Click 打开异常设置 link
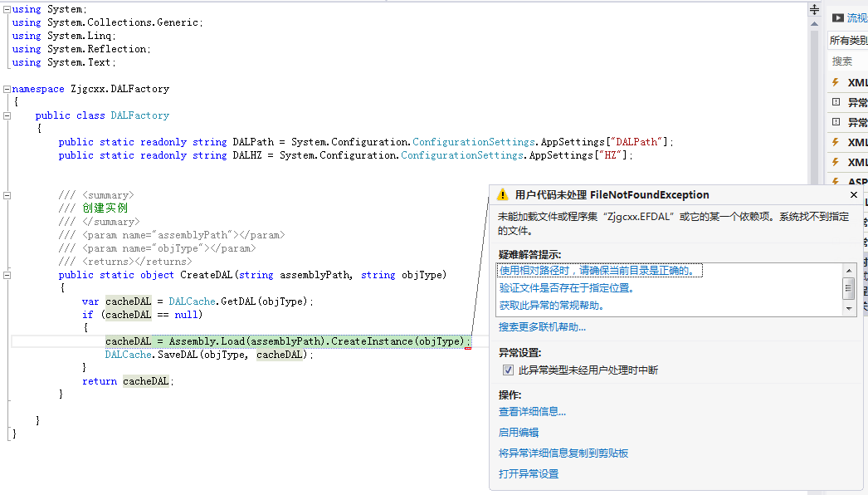Viewport: 868px width, 495px height. [x=529, y=474]
